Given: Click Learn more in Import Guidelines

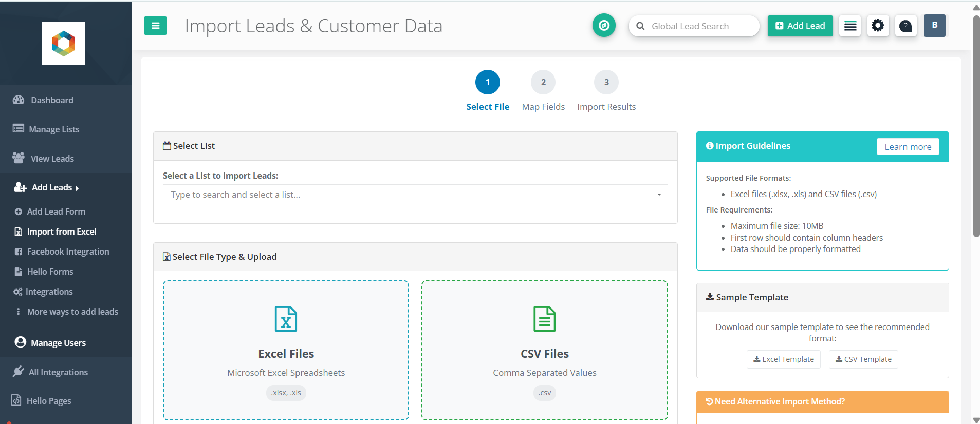Looking at the screenshot, I should pyautogui.click(x=908, y=147).
